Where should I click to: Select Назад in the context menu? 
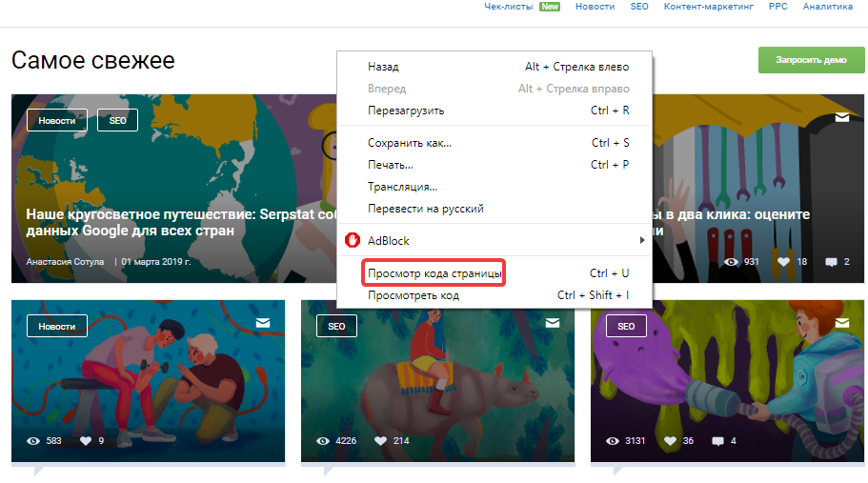pyautogui.click(x=495, y=67)
